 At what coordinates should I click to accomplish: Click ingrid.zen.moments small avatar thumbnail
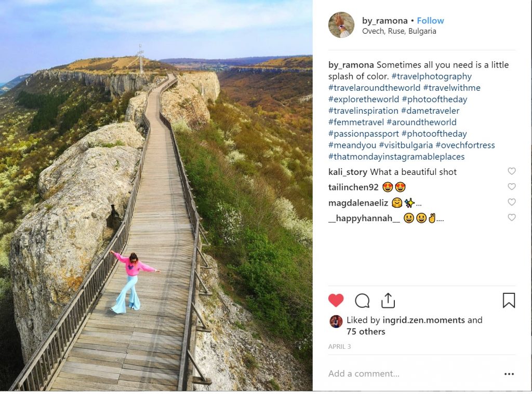pyautogui.click(x=336, y=321)
